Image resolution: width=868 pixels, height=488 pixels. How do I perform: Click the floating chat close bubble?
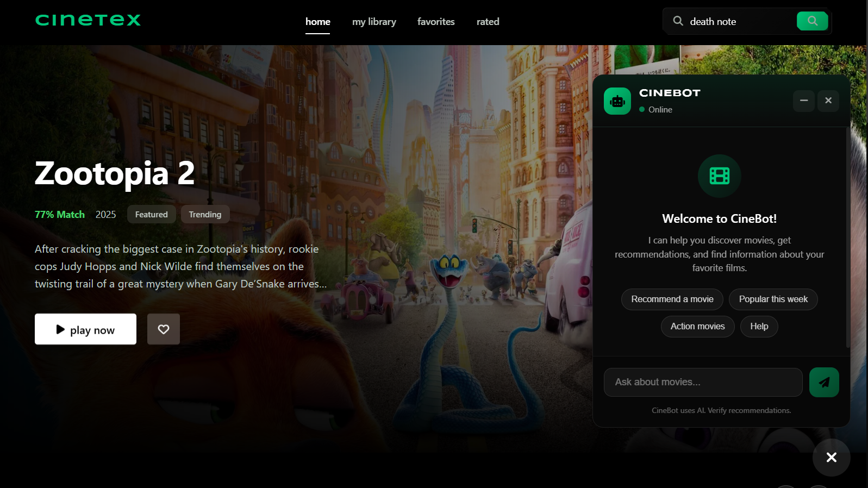pyautogui.click(x=832, y=458)
